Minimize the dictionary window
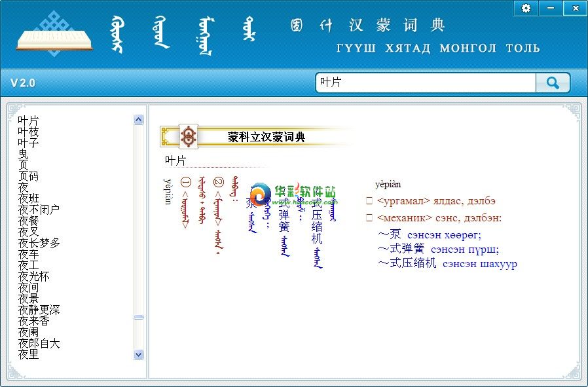This screenshot has height=387, width=588. pyautogui.click(x=551, y=8)
